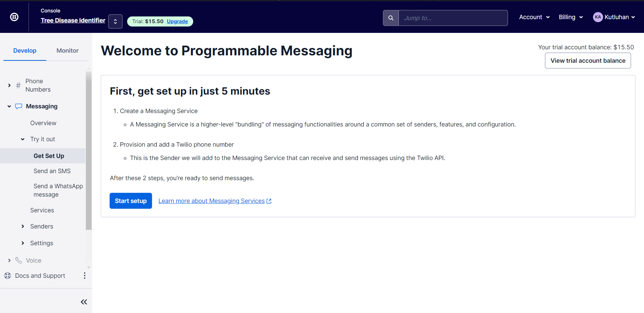This screenshot has width=644, height=313.
Task: Collapse sidebar with double-chevron icon
Action: click(84, 302)
